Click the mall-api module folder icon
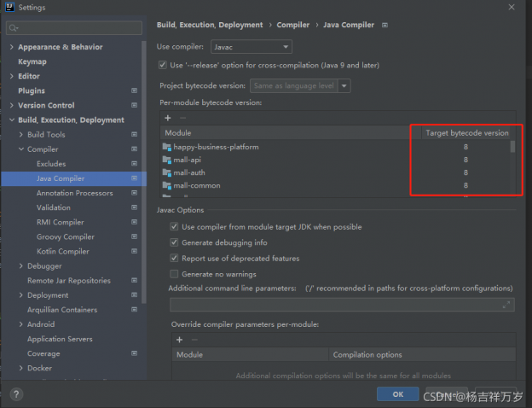The image size is (532, 408). point(167,160)
